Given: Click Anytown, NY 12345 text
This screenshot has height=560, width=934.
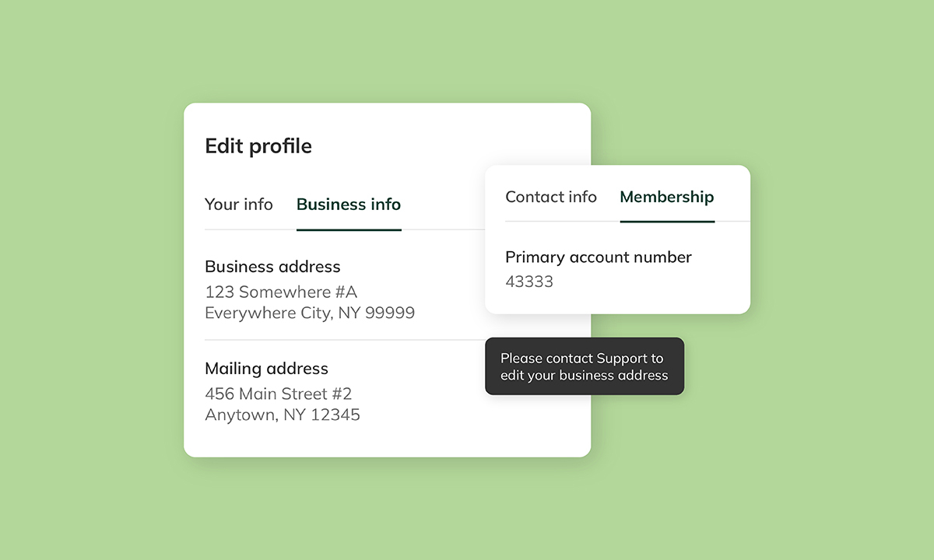Looking at the screenshot, I should pos(283,415).
